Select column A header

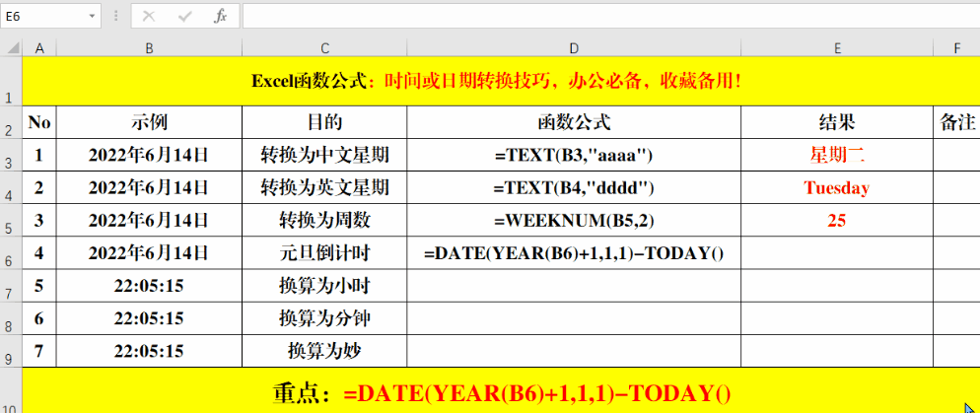coord(39,48)
